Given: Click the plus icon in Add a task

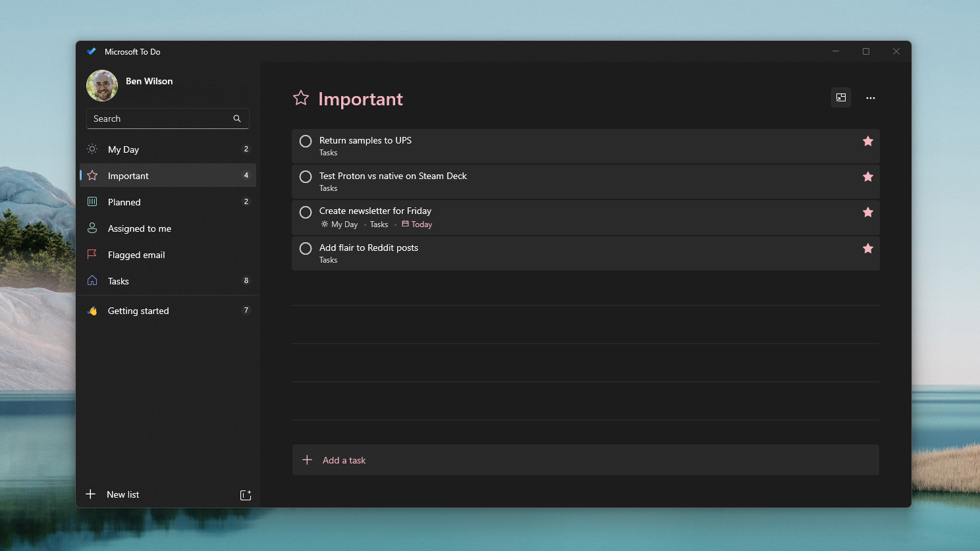Looking at the screenshot, I should point(307,460).
